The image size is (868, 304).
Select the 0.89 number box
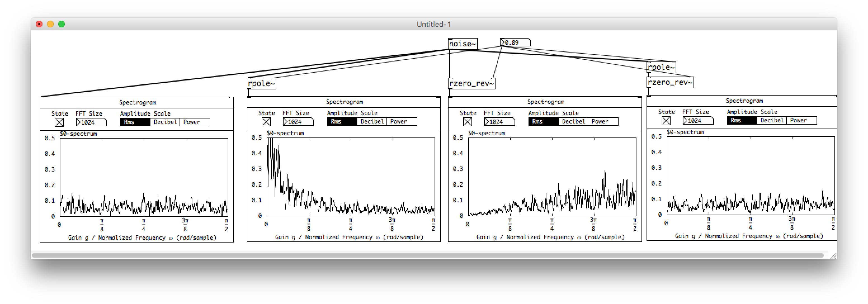click(x=515, y=42)
